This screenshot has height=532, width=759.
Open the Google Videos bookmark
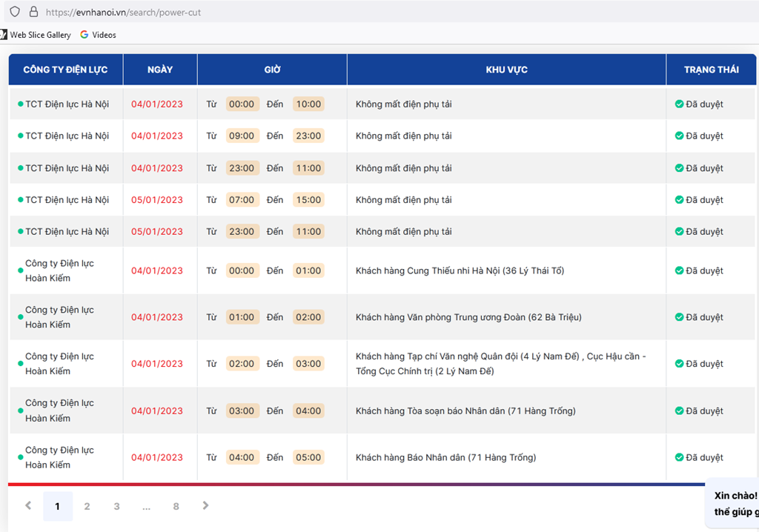(x=98, y=35)
